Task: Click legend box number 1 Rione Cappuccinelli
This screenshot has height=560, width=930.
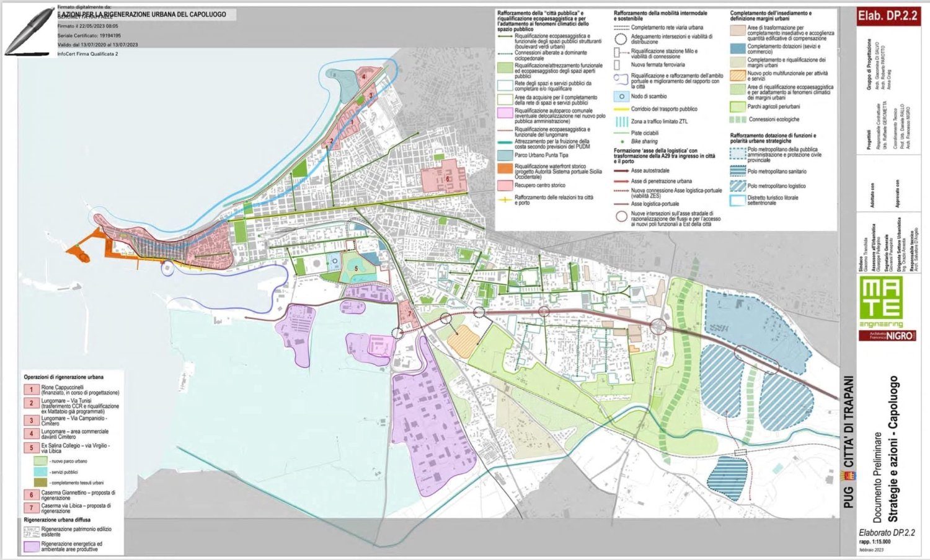Action: pos(32,390)
